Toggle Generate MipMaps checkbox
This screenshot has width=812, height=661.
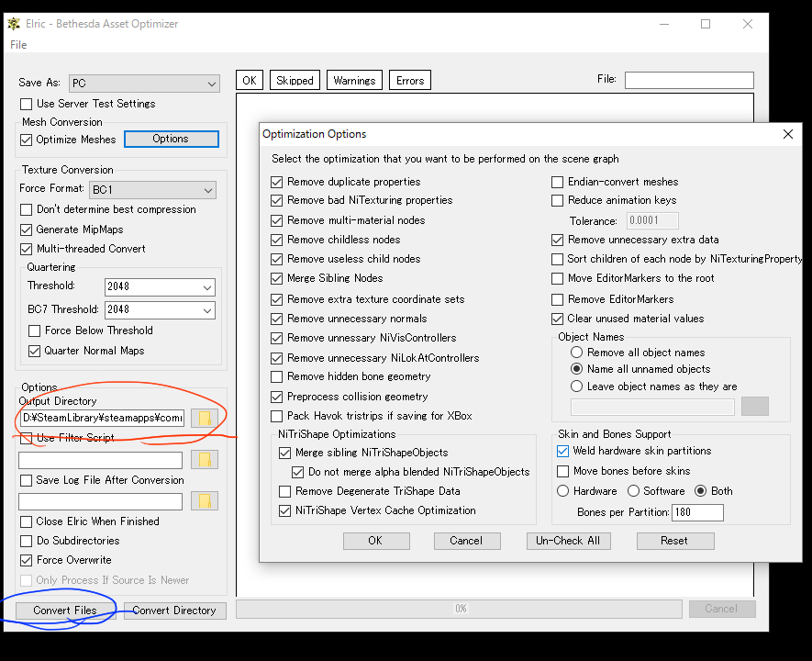pyautogui.click(x=27, y=230)
